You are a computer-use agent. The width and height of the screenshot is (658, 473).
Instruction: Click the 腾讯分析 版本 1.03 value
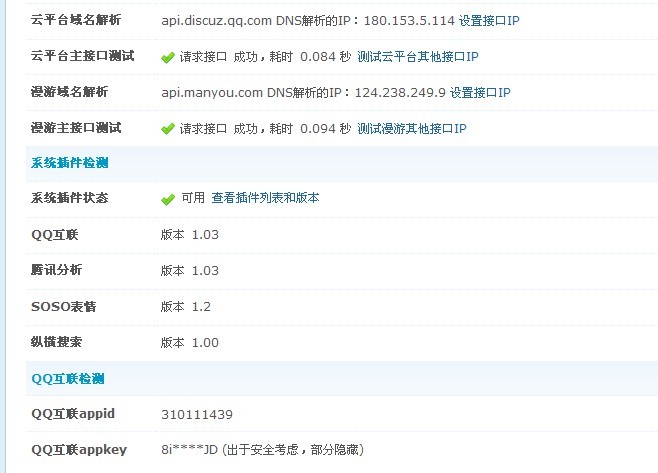pos(190,271)
